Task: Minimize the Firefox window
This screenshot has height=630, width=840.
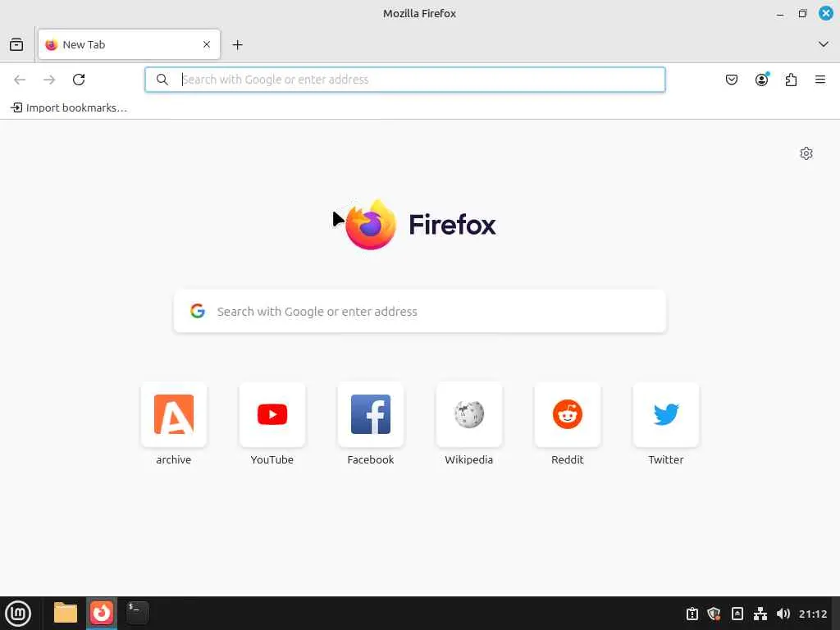Action: [781, 14]
